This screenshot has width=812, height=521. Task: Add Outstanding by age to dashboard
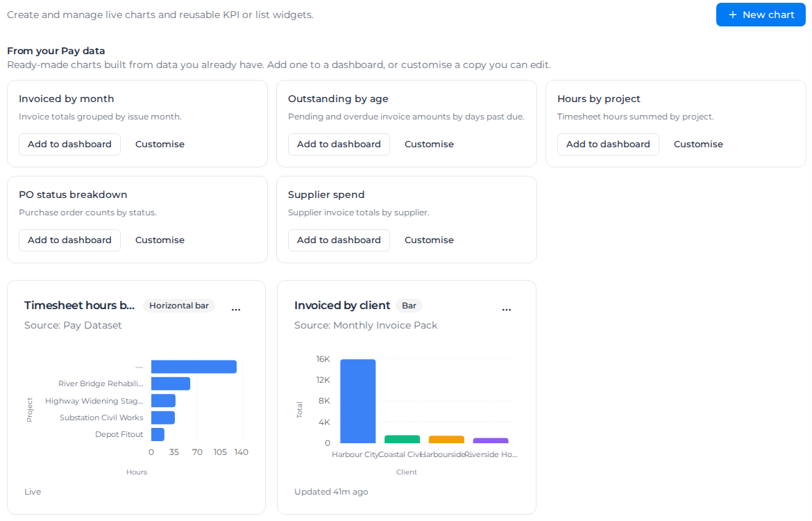tap(339, 144)
